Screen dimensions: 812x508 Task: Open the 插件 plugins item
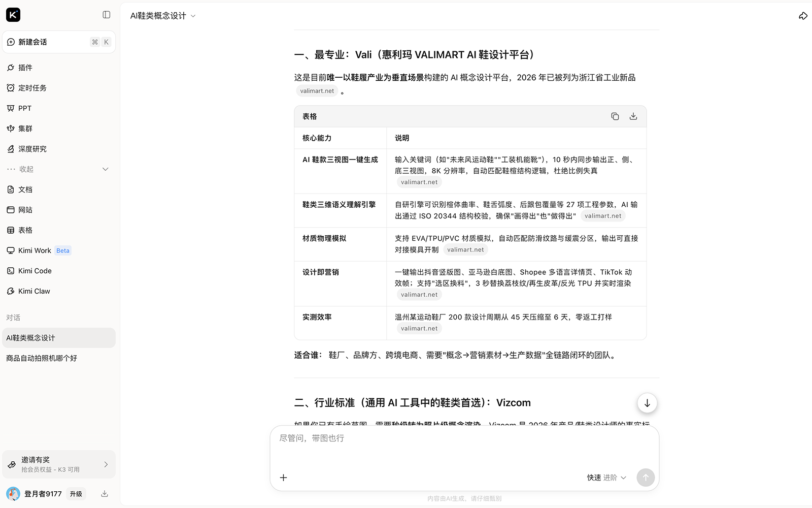pyautogui.click(x=59, y=68)
